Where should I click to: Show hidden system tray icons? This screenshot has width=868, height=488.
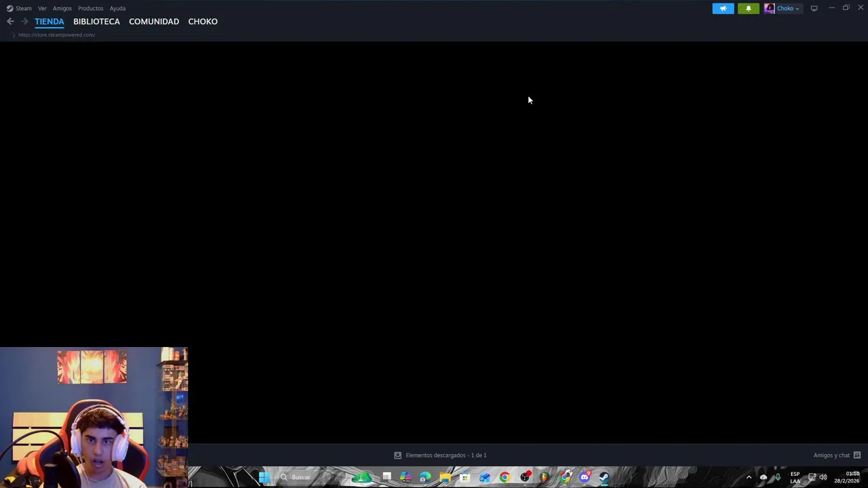click(x=749, y=477)
